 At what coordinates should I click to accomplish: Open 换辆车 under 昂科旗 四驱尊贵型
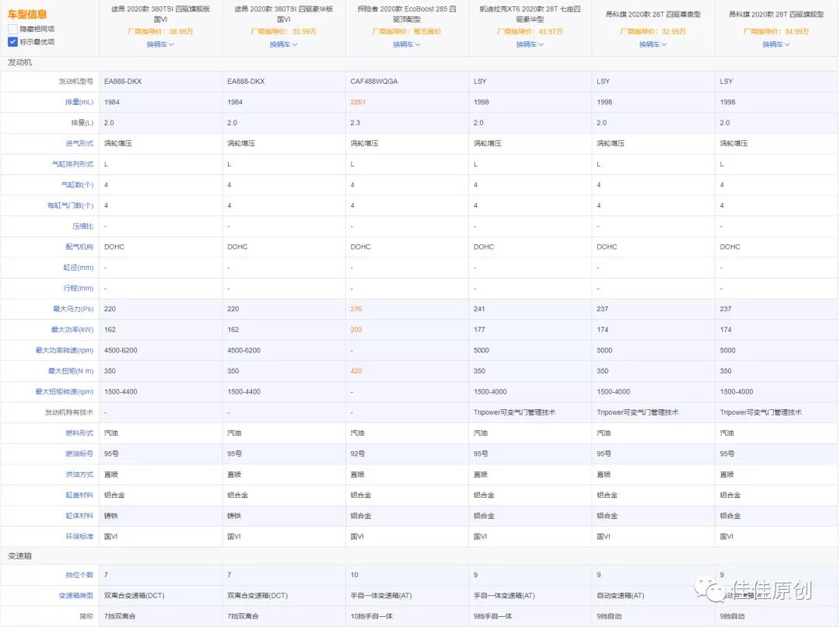tap(653, 44)
